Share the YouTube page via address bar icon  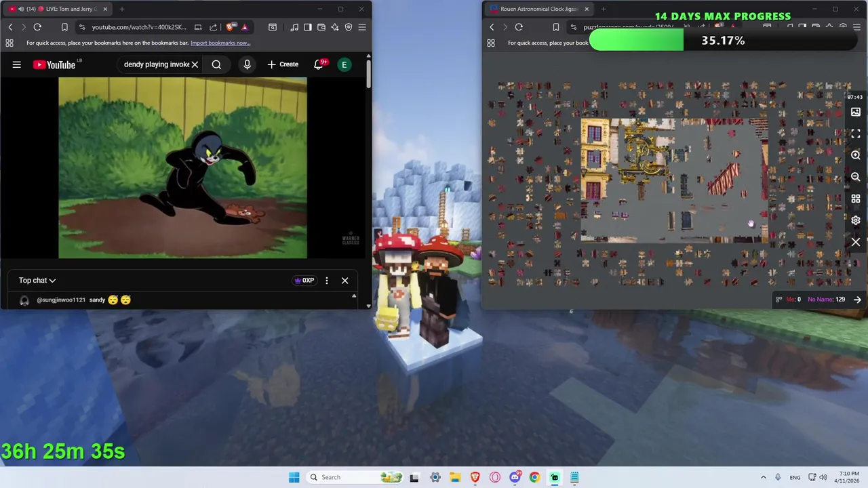(x=213, y=27)
